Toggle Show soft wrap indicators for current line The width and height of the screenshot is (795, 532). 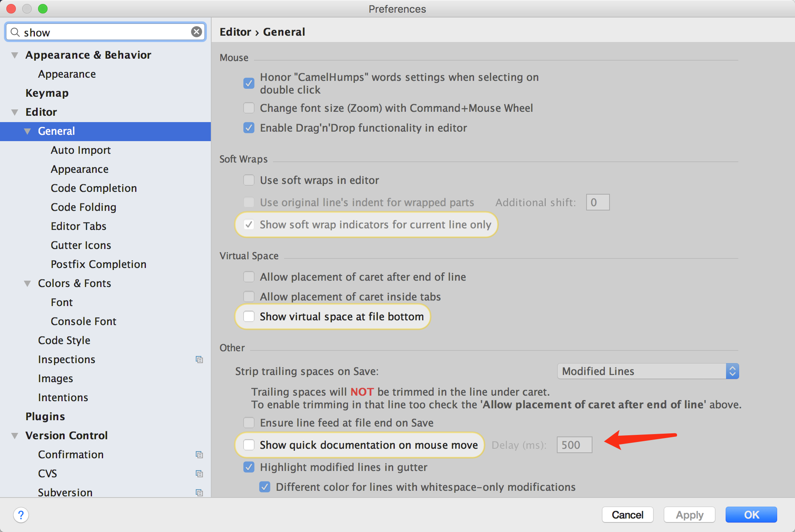click(x=249, y=224)
